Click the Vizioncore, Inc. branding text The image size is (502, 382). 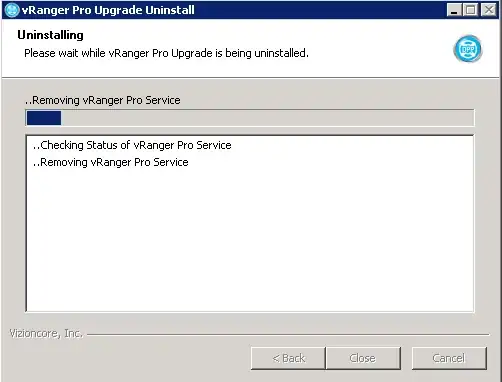(x=46, y=333)
